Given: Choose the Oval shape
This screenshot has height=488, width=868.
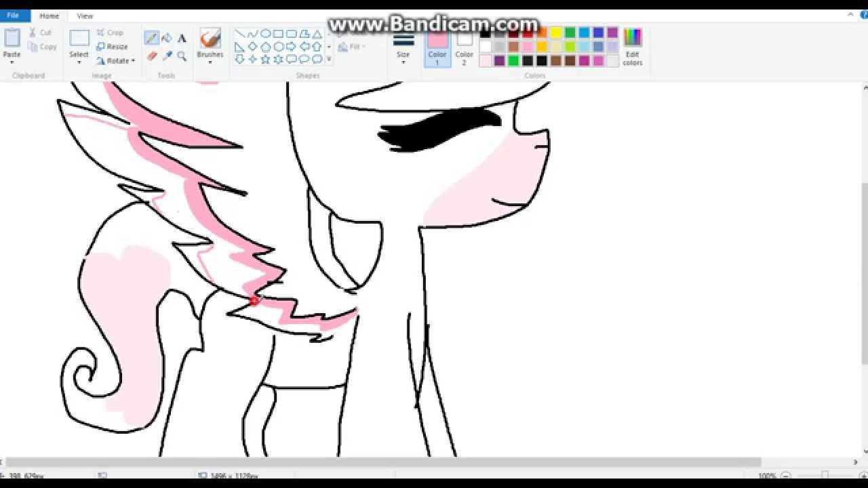Looking at the screenshot, I should pos(266,34).
